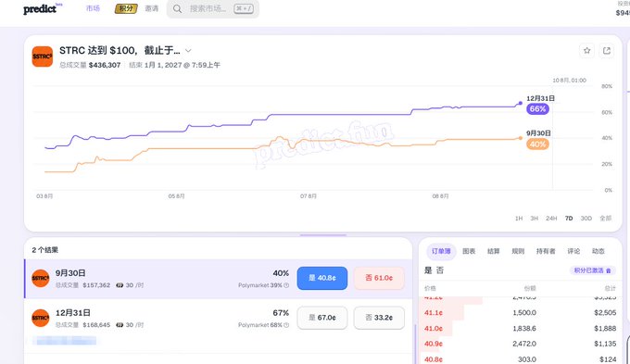The image size is (630, 364).
Task: Click the 66% purple chart label
Action: (537, 109)
